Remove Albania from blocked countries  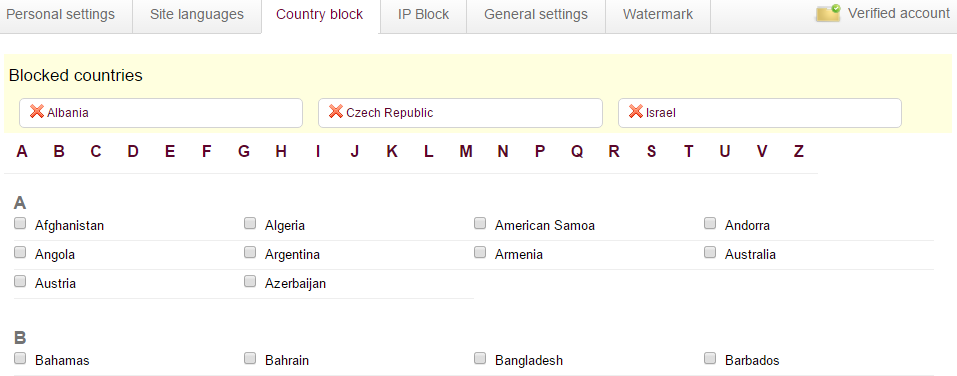(37, 112)
